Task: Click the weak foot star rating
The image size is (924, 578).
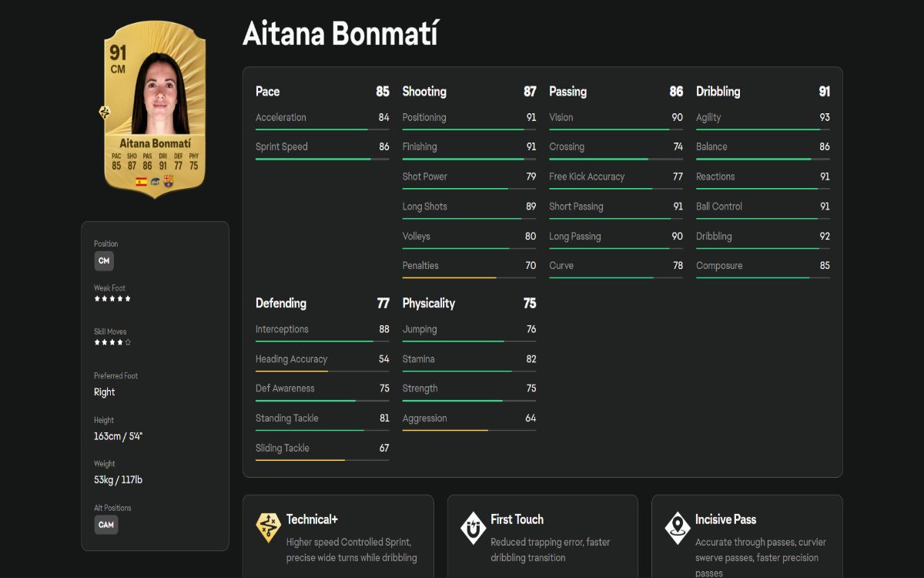Action: [112, 298]
